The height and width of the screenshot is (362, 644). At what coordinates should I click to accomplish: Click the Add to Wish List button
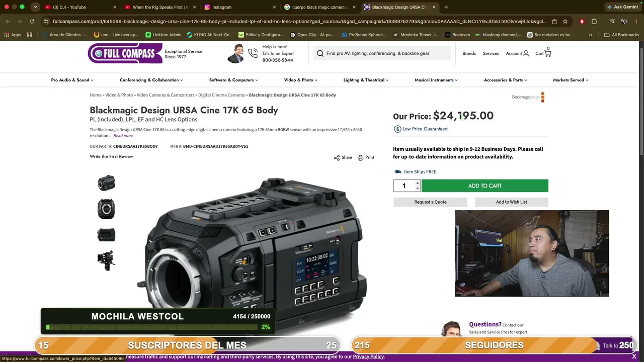point(512,202)
